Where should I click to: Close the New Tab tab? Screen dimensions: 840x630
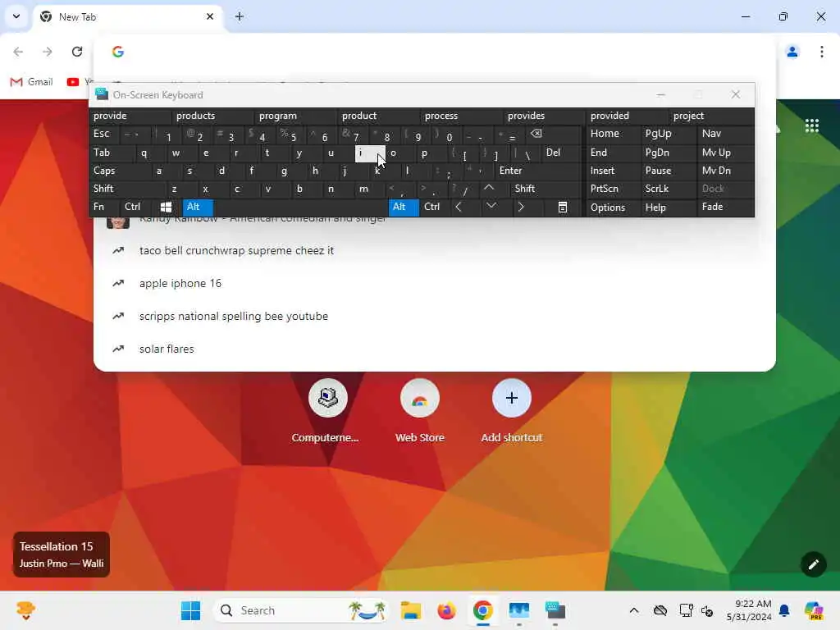coord(210,16)
